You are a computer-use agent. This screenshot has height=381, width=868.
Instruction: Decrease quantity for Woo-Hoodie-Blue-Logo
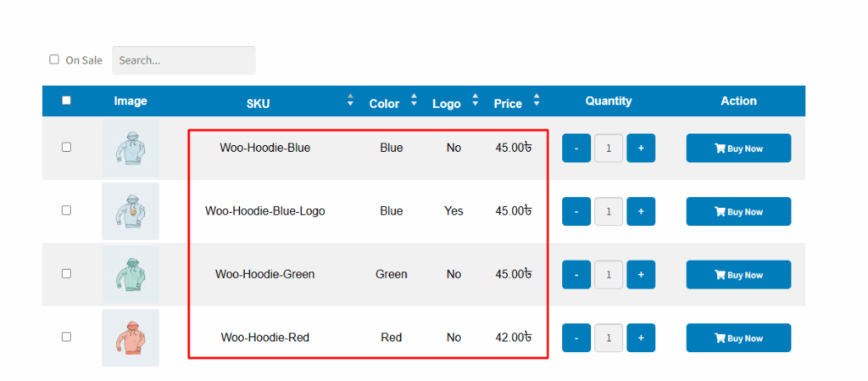pyautogui.click(x=576, y=211)
